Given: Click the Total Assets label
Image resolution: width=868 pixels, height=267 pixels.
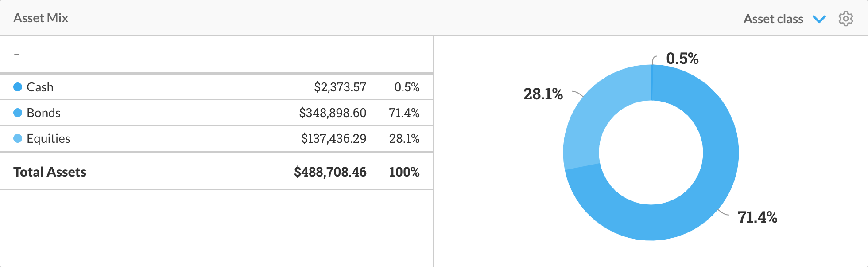Looking at the screenshot, I should tap(50, 172).
